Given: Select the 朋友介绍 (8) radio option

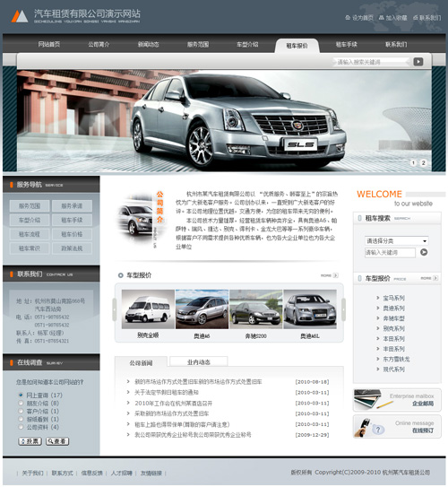Looking at the screenshot, I should point(21,403).
